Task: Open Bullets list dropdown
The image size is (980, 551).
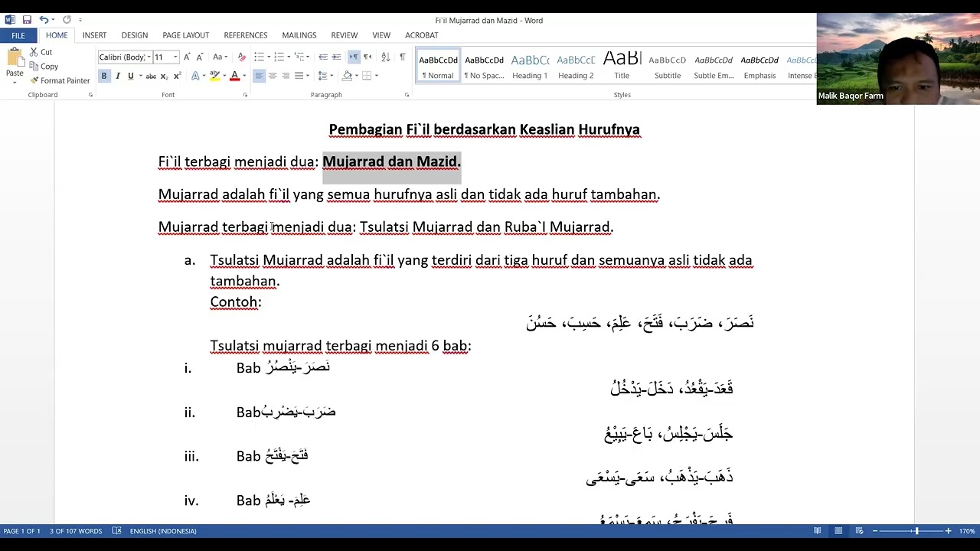Action: pos(267,57)
